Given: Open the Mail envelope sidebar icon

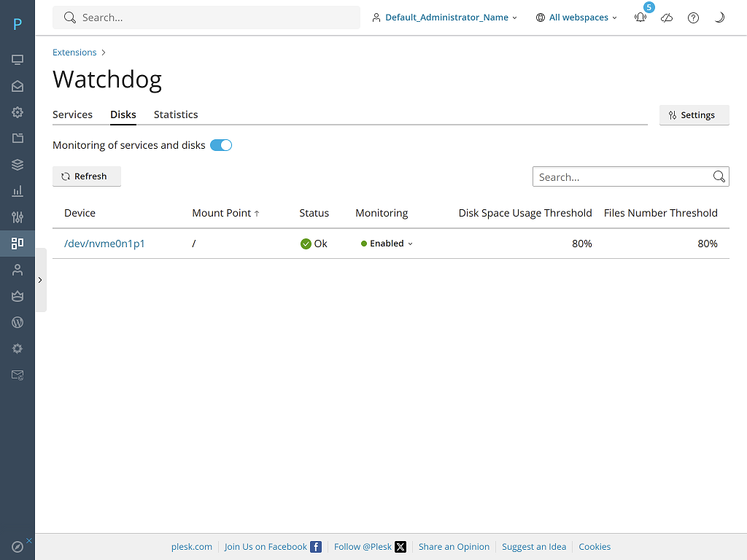Looking at the screenshot, I should pyautogui.click(x=18, y=86).
